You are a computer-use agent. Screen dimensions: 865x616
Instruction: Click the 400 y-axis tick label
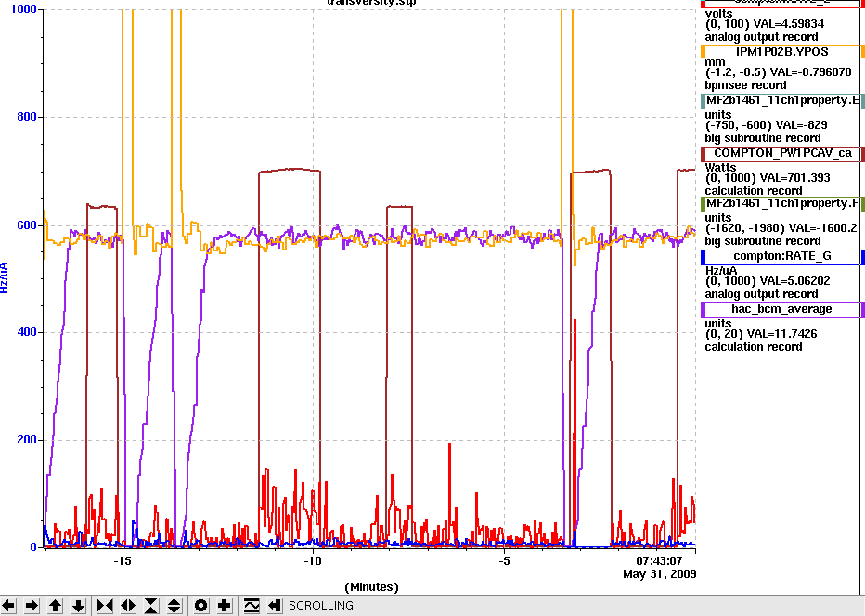point(27,332)
